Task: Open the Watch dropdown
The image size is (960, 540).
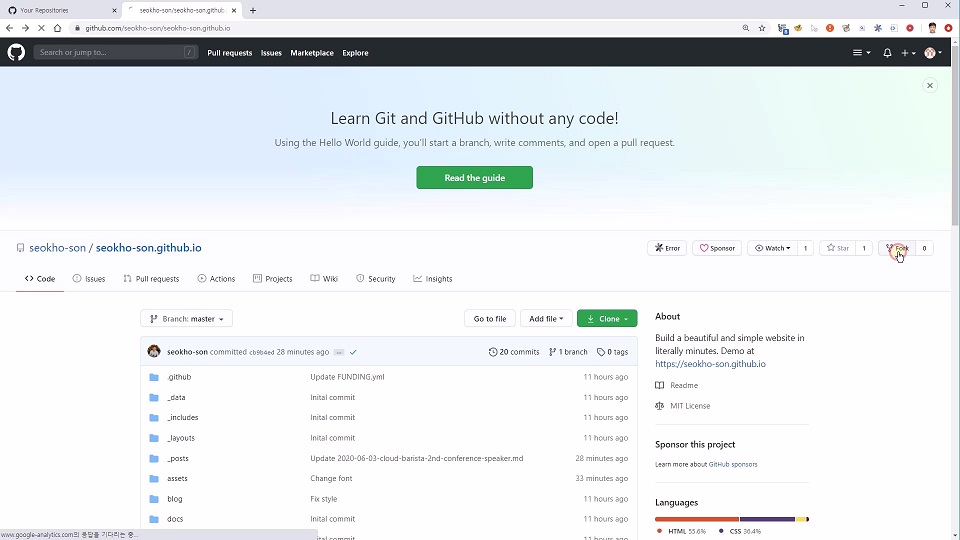Action: [x=772, y=248]
